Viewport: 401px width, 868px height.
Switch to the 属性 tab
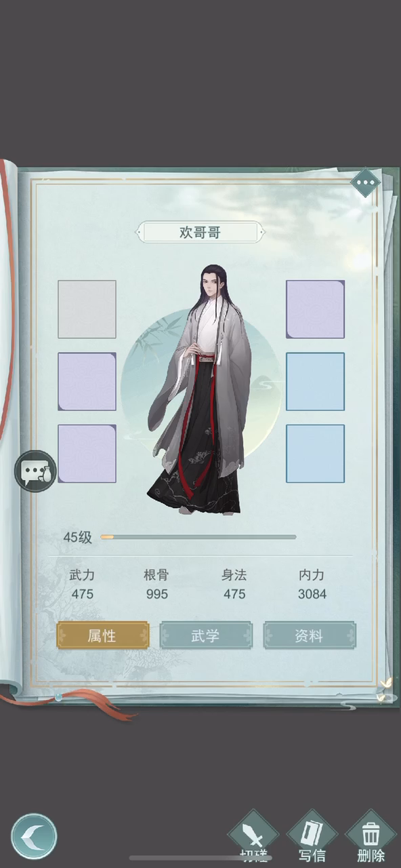coord(102,635)
